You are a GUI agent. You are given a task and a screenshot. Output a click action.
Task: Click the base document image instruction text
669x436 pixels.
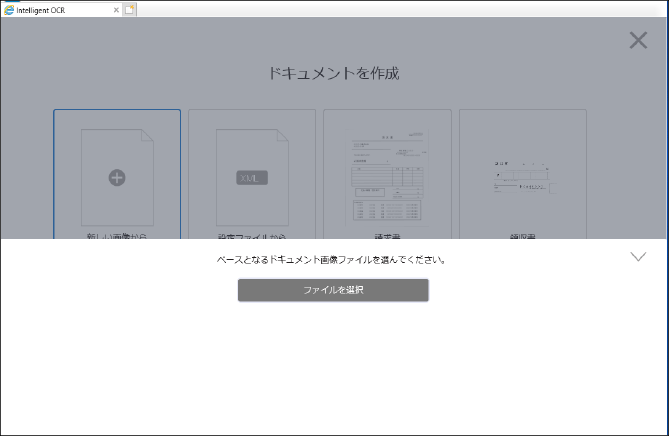click(331, 259)
